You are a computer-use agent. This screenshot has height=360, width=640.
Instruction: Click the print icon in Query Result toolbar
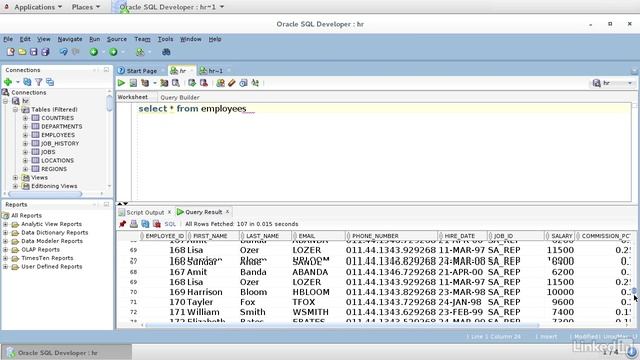coord(133,224)
